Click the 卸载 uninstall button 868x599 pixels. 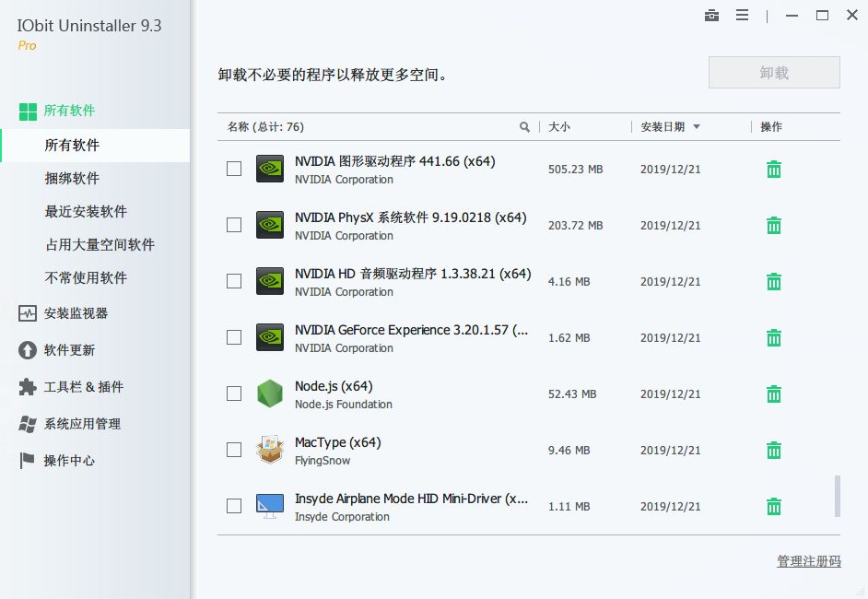pyautogui.click(x=774, y=73)
